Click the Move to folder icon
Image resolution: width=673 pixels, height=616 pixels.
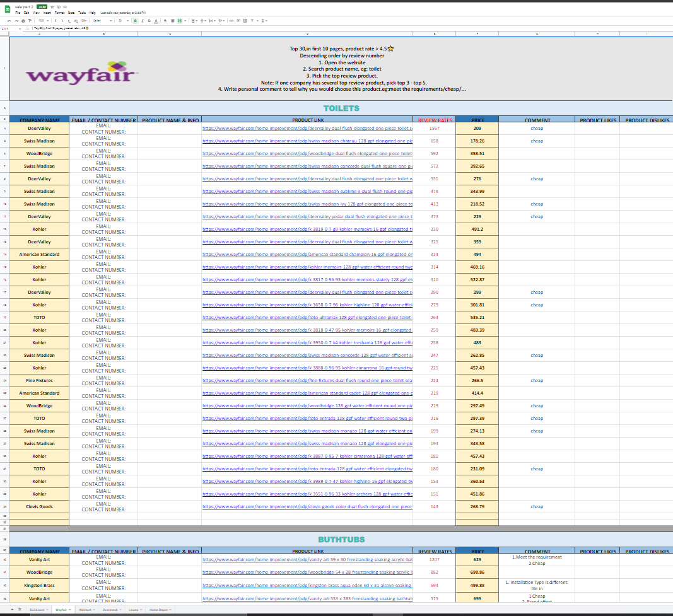pyautogui.click(x=59, y=7)
